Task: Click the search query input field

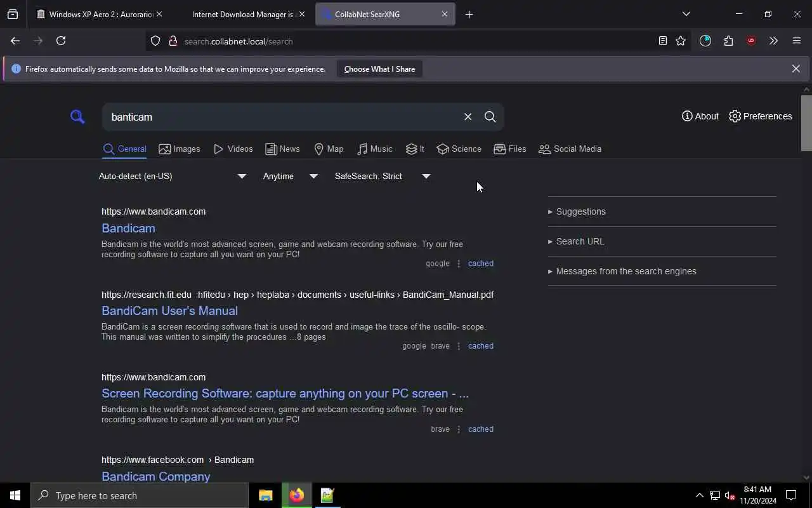Action: pyautogui.click(x=282, y=117)
